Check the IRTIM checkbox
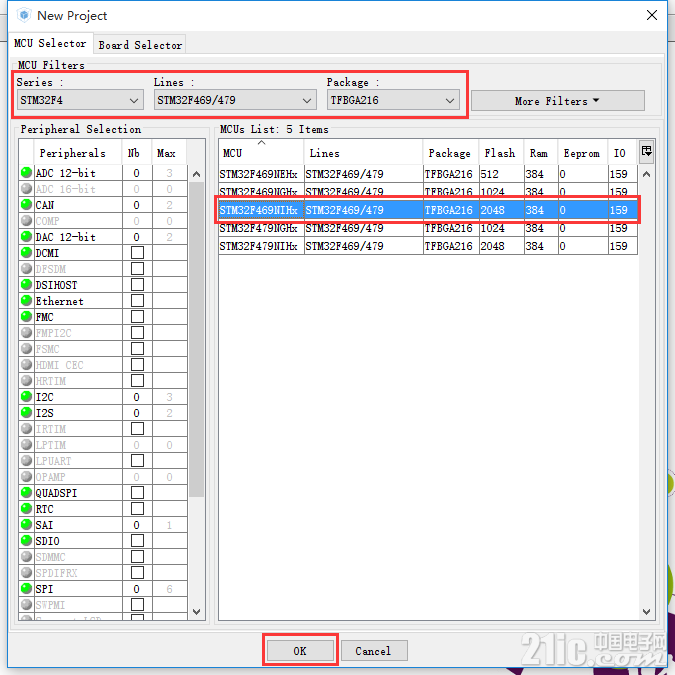 (x=137, y=428)
